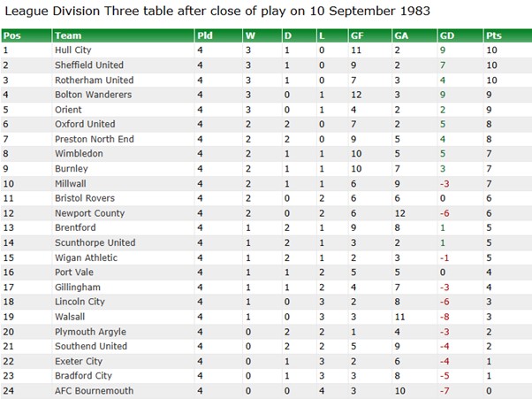This screenshot has width=532, height=399.
Task: Click on Bolton Wanderers team name
Action: tap(94, 95)
